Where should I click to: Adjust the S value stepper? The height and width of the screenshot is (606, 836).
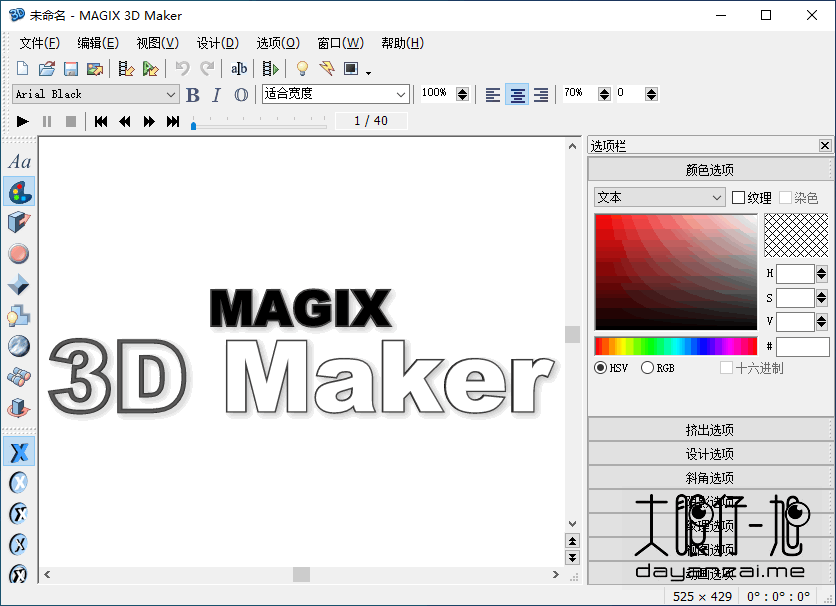pyautogui.click(x=821, y=298)
